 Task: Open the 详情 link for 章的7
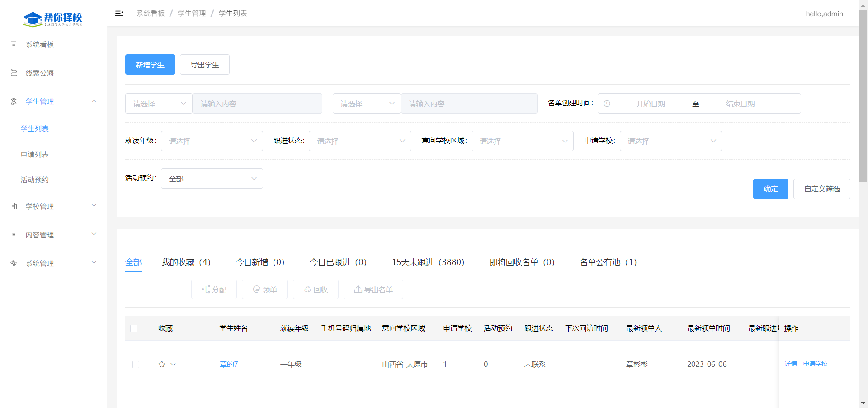[x=791, y=364]
